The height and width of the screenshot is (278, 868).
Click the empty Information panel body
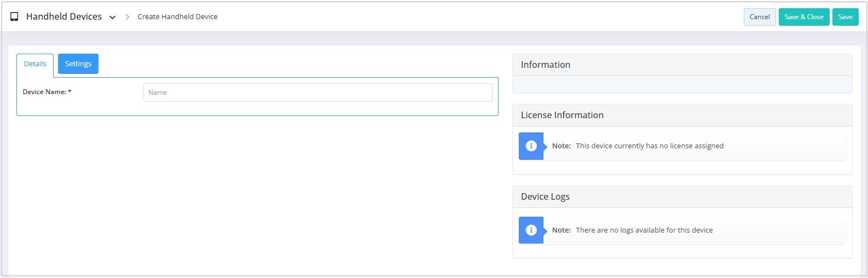coord(682,84)
